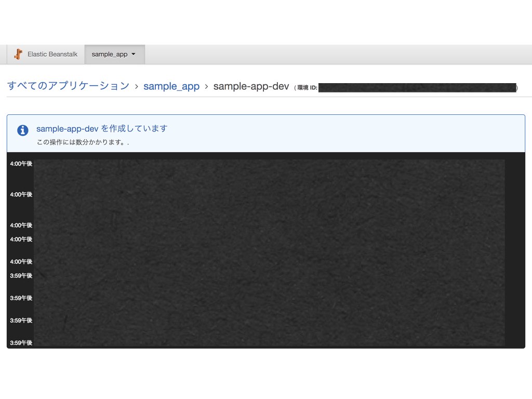This screenshot has width=532, height=399.
Task: Click the Elastic Beanstalk menu label
Action: click(53, 54)
